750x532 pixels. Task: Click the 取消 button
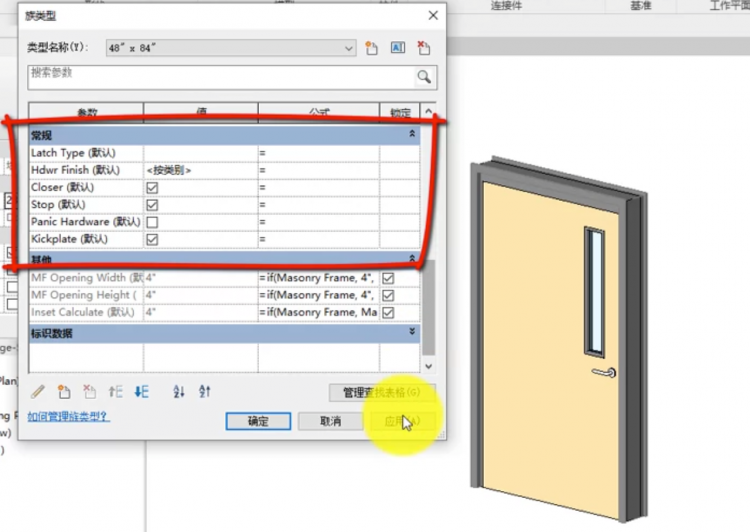tap(331, 421)
